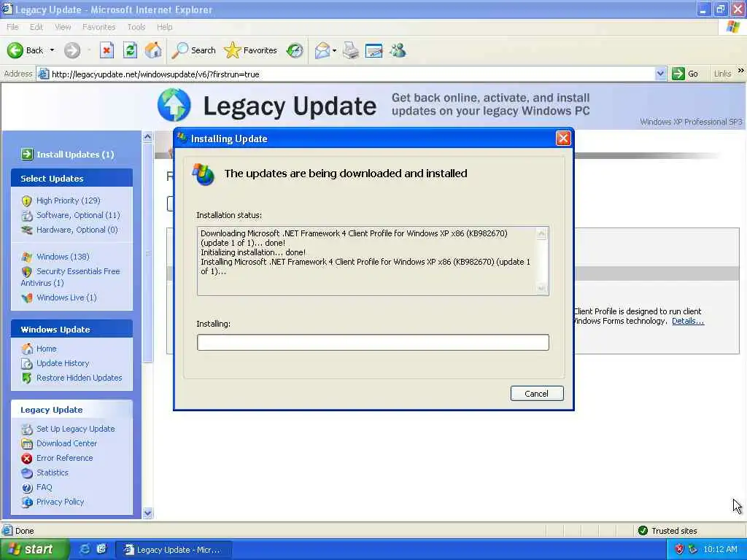747x560 pixels.
Task: Open the History toolbar icon
Action: click(295, 50)
